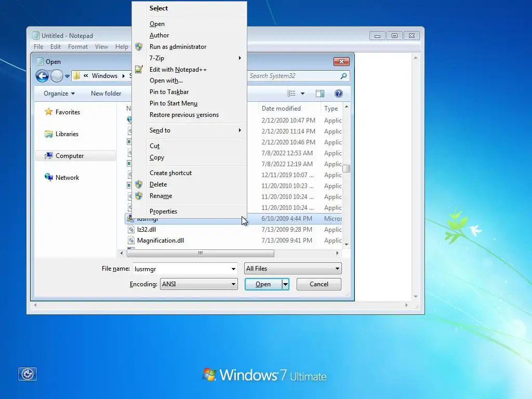Click the Open button's split arrow
The image size is (532, 399).
[286, 284]
